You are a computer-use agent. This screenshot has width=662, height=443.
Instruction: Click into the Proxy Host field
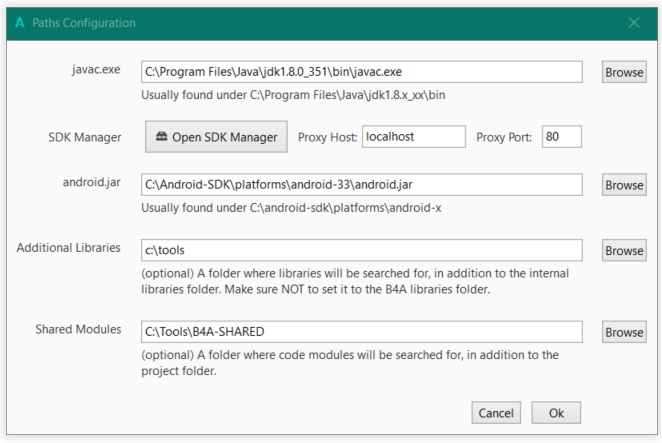point(413,137)
